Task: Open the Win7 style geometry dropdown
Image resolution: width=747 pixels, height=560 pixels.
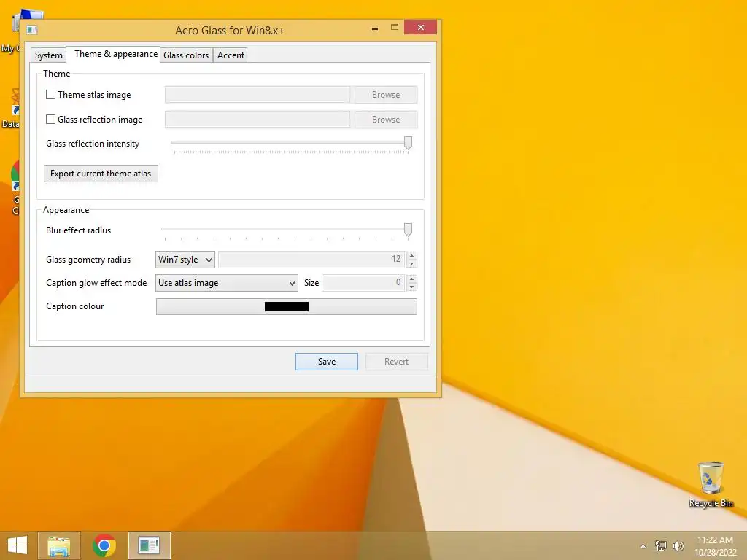Action: tap(185, 260)
